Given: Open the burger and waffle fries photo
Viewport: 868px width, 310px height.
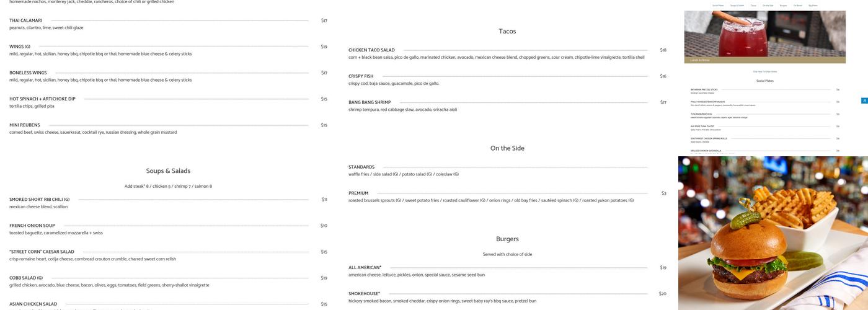Looking at the screenshot, I should (773, 233).
